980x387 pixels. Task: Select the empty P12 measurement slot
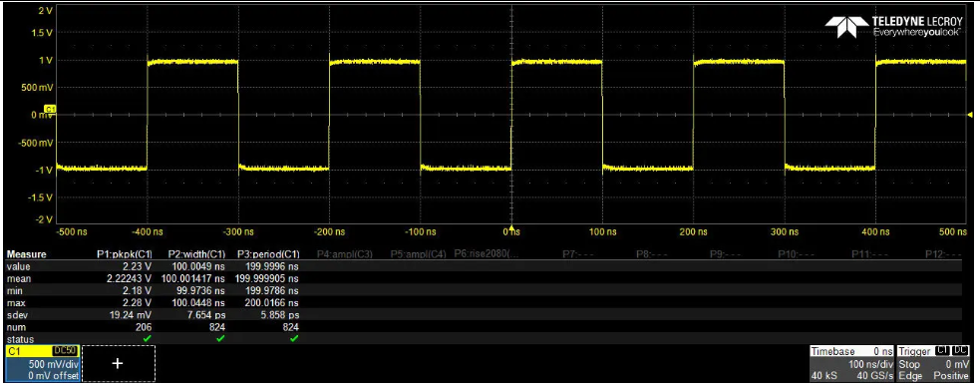pyautogui.click(x=943, y=255)
